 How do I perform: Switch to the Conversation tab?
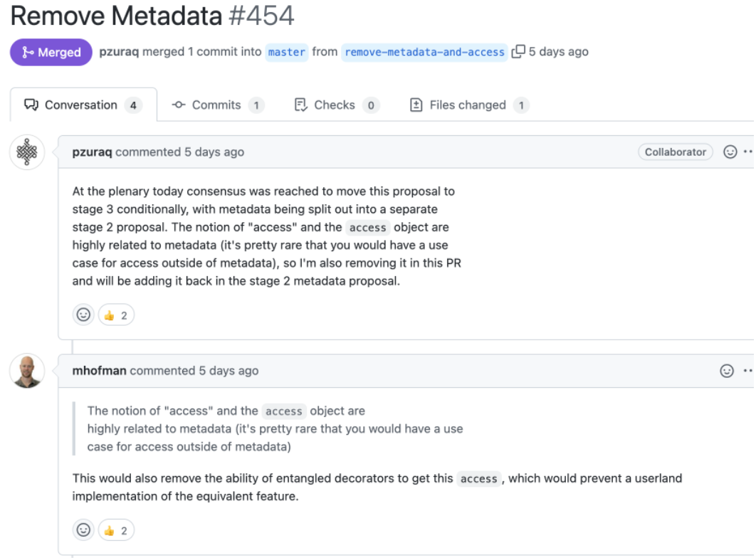[83, 105]
